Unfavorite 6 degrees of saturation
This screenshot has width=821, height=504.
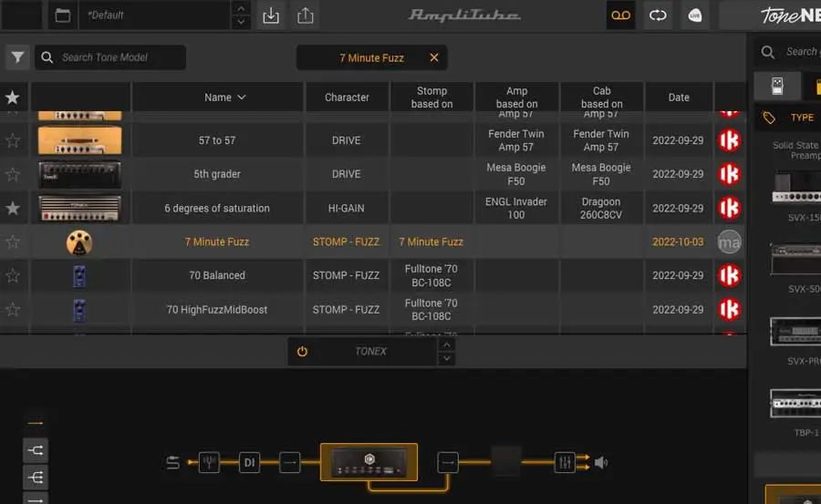point(13,209)
